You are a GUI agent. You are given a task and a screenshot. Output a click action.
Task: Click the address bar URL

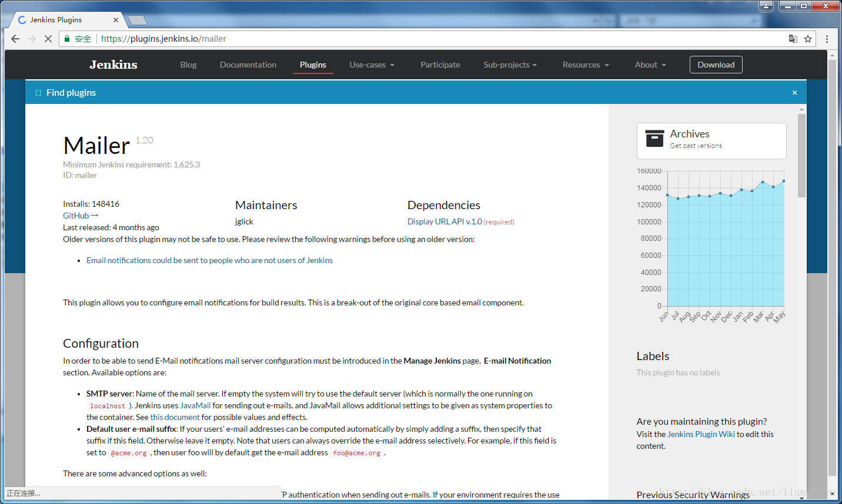point(163,39)
